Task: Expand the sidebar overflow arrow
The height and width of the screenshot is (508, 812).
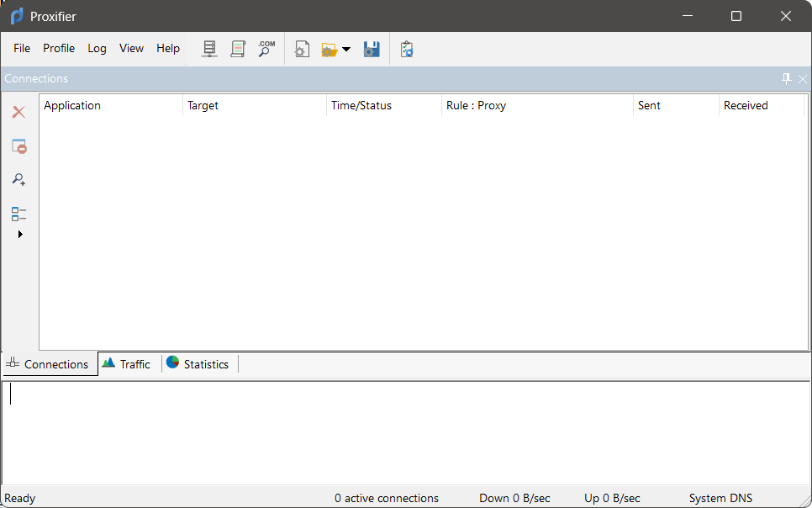Action: pos(20,235)
